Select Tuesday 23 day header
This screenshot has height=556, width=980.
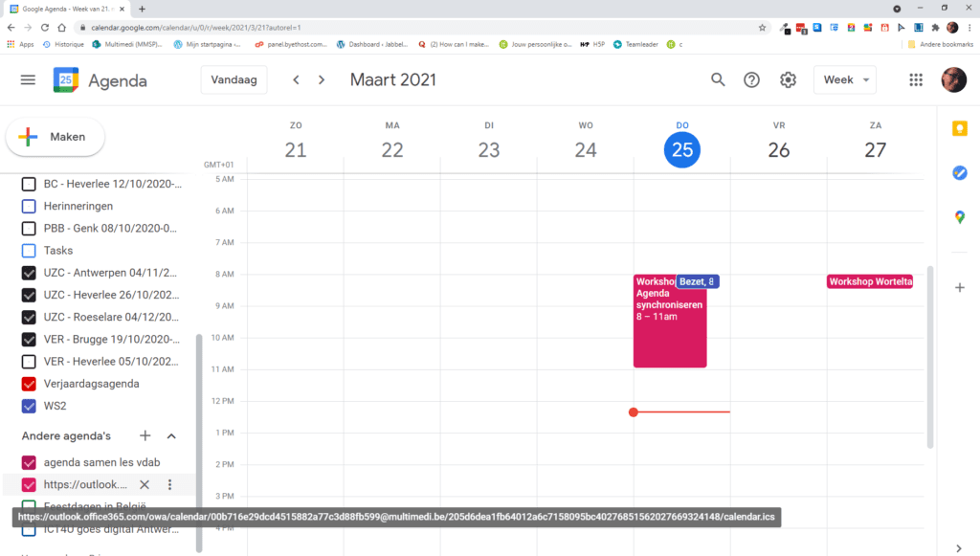[x=489, y=150]
